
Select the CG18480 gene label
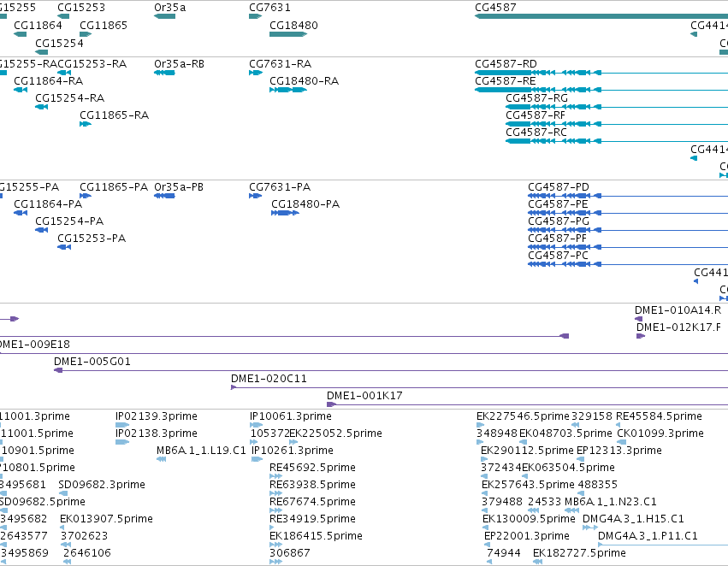tap(294, 25)
